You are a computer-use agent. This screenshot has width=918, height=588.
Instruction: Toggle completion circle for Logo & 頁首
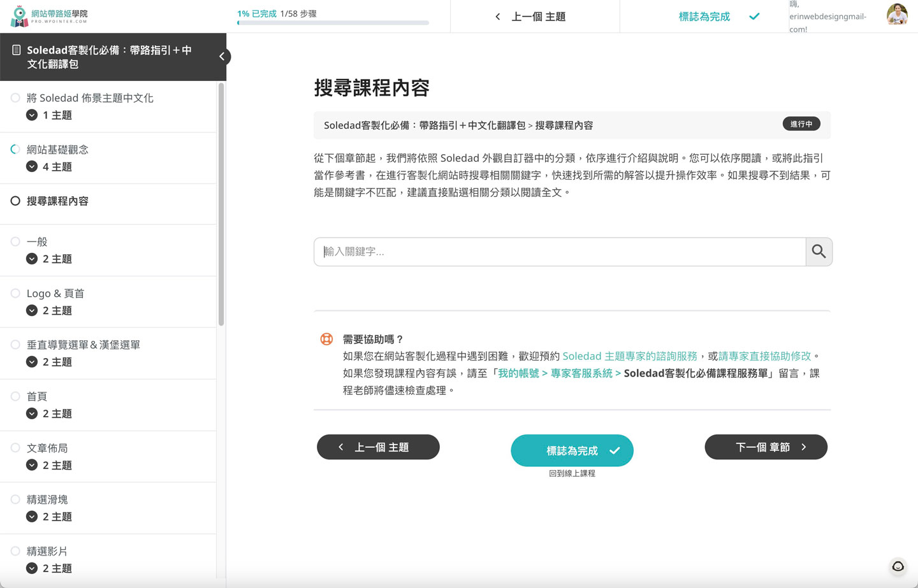(x=15, y=294)
